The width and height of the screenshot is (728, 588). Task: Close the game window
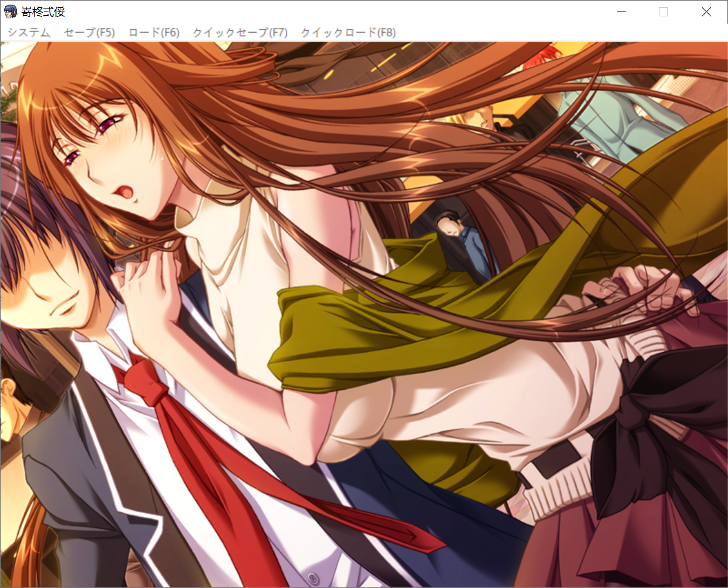[x=706, y=12]
